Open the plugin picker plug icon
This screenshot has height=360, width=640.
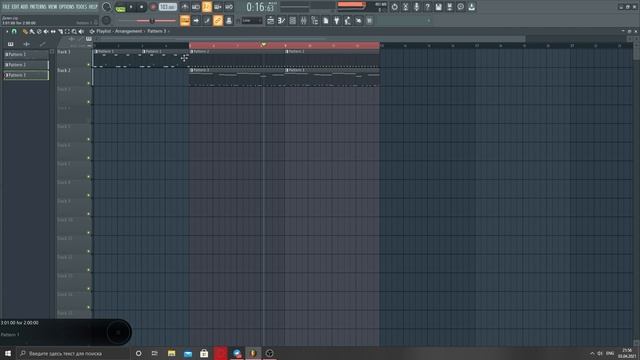coord(337,20)
